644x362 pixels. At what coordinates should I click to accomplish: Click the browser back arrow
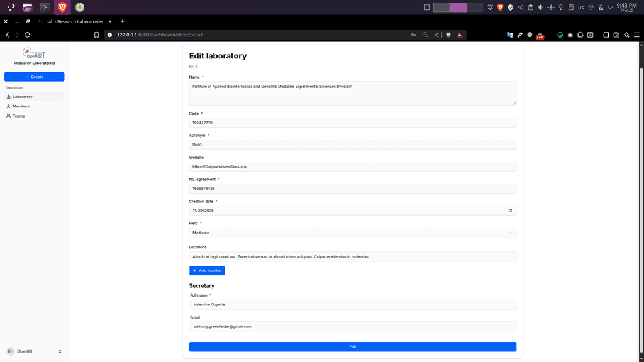8,35
